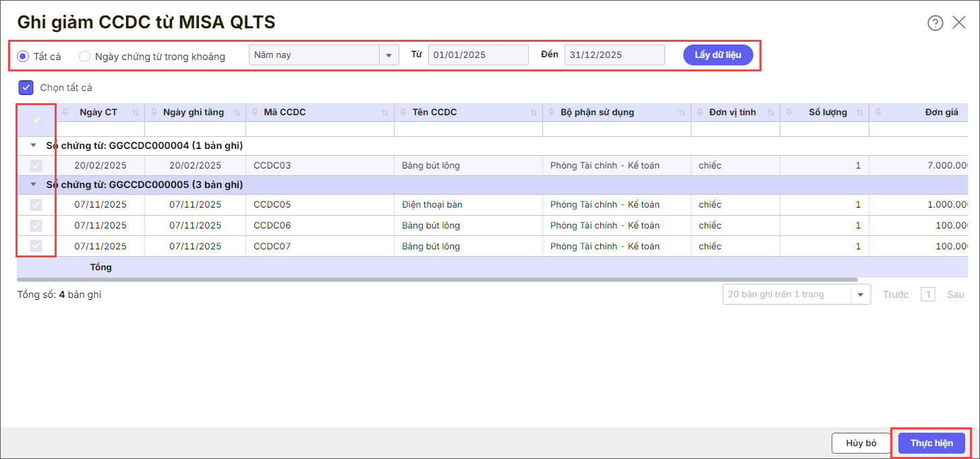
Task: Click the Lấy dữ liệu button
Action: coord(718,55)
